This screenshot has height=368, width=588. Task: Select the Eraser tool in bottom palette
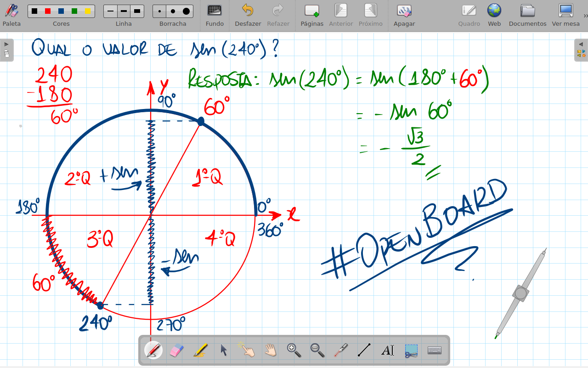click(x=177, y=351)
